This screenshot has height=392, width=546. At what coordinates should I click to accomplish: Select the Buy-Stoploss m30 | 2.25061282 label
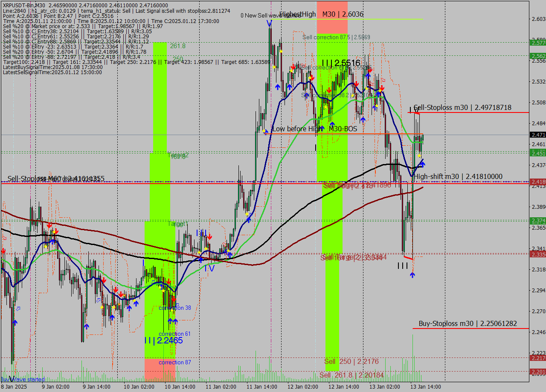[468, 324]
